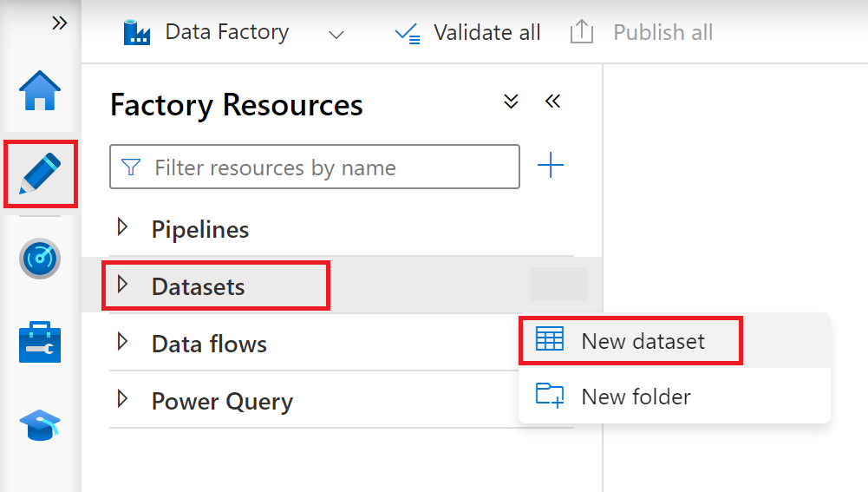
Task: Expand the left navigation rail chevrons
Action: tap(59, 23)
